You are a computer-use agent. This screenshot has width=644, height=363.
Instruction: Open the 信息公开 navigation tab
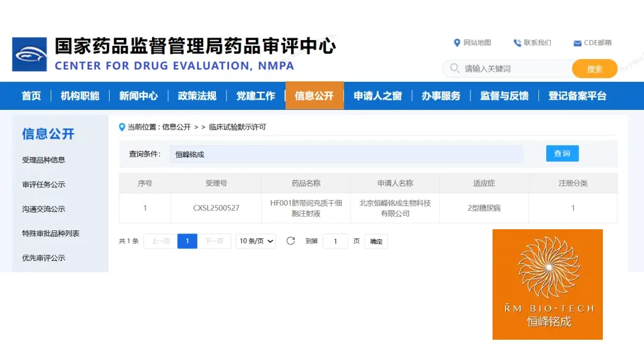314,96
